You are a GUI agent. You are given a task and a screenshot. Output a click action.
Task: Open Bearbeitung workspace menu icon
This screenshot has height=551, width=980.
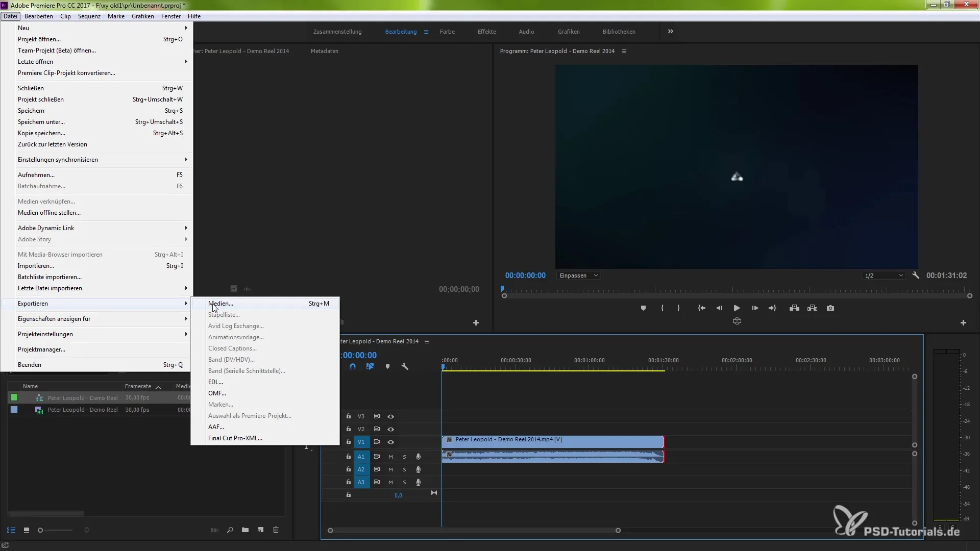click(x=426, y=32)
